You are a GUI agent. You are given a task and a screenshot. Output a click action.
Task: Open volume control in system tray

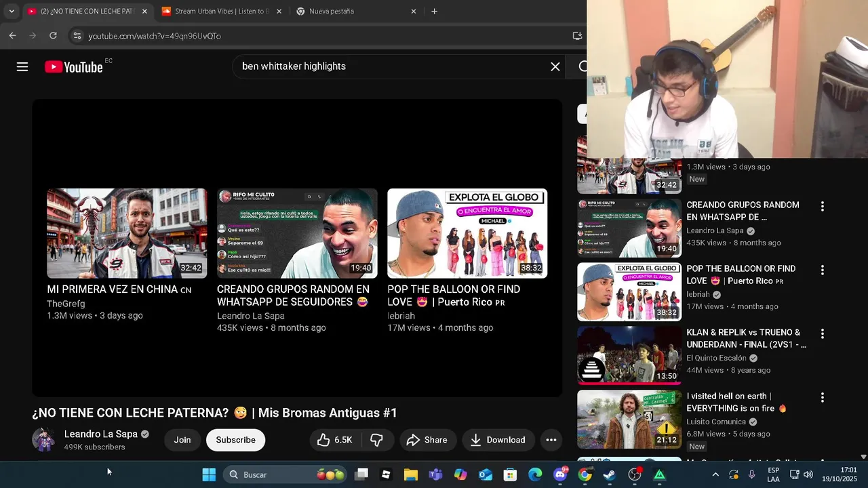(808, 474)
